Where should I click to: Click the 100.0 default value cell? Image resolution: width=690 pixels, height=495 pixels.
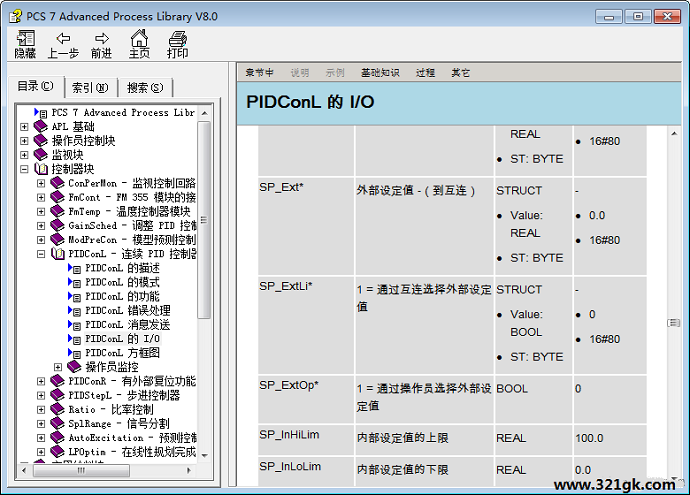pos(610,439)
